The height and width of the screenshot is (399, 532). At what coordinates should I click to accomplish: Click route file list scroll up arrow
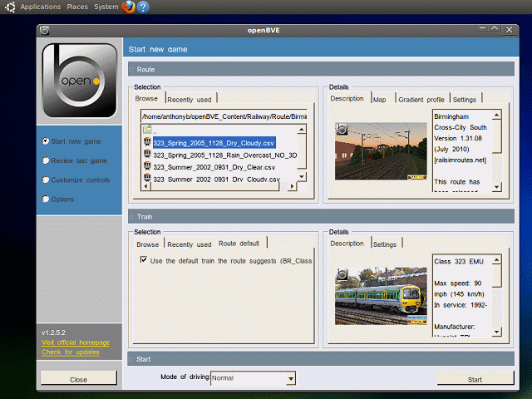pos(301,130)
